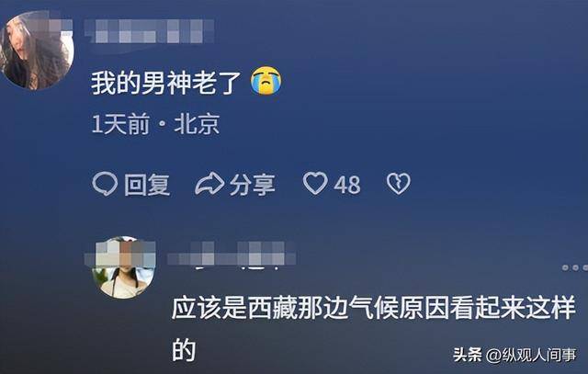Screen dimensions: 588x374
Task: Click the 1天前 timestamp
Action: click(x=120, y=124)
